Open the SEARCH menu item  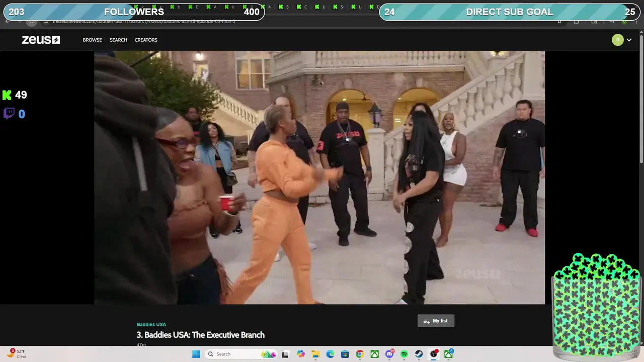coord(118,40)
